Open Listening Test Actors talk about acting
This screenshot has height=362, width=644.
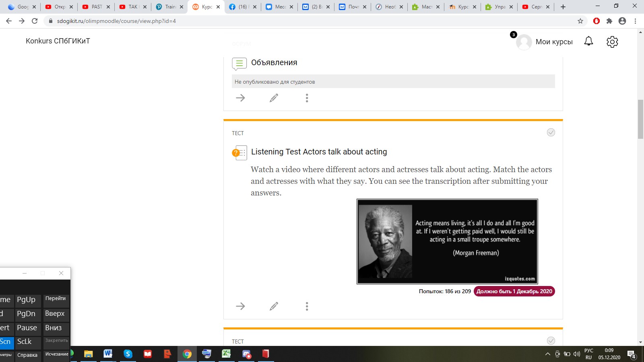[x=319, y=152]
